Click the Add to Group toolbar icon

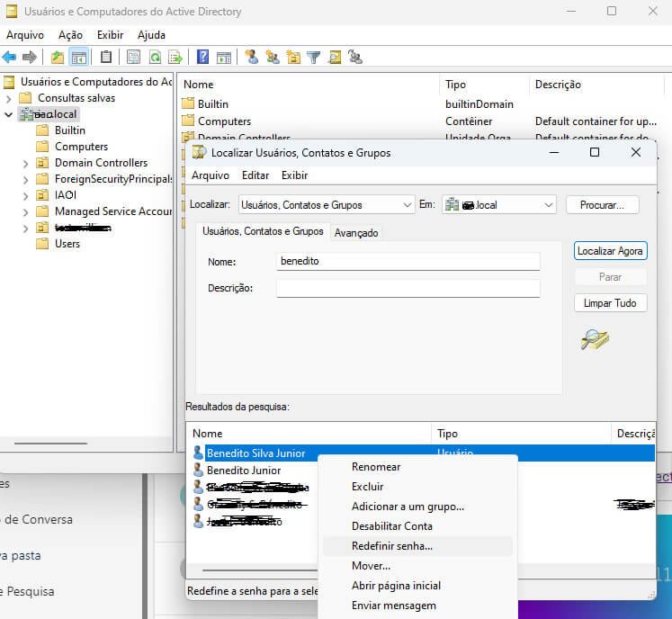click(355, 57)
